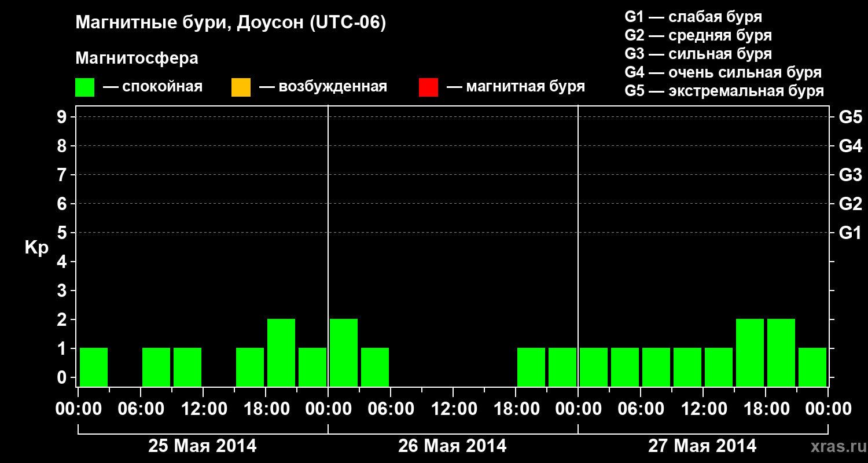
Task: Click the Kp 2 bar at 15:00 on 27 May
Action: (x=750, y=352)
